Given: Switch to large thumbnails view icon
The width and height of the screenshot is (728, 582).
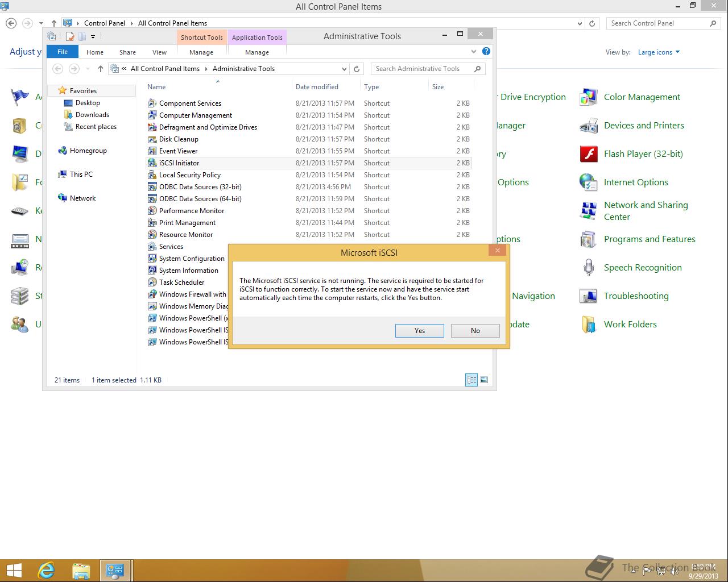Looking at the screenshot, I should (484, 380).
